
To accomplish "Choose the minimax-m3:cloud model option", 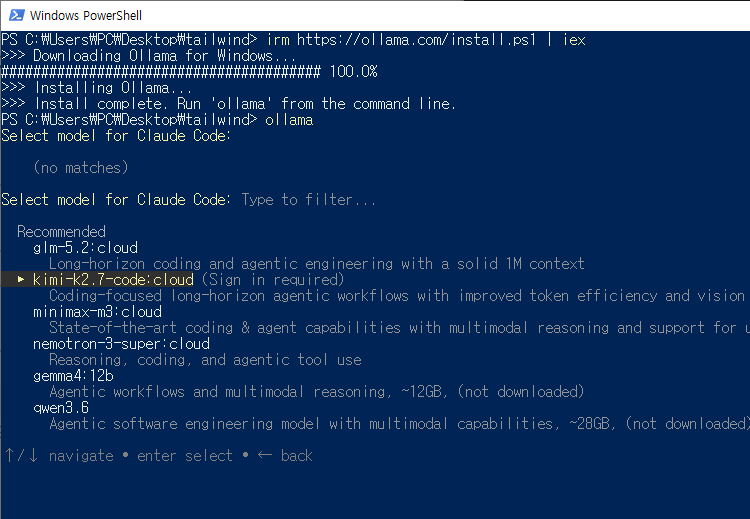I will [98, 312].
